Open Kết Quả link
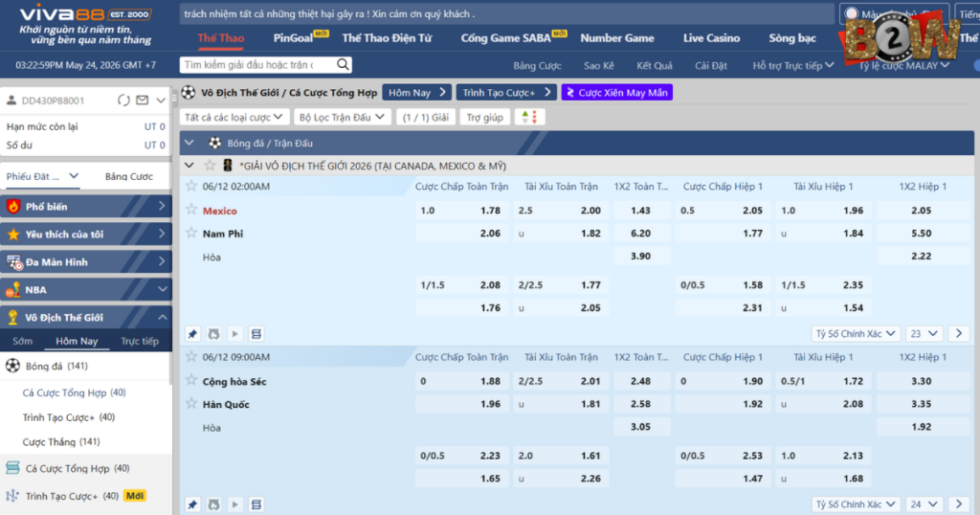Viewport: 980px width, 515px height. coord(655,65)
